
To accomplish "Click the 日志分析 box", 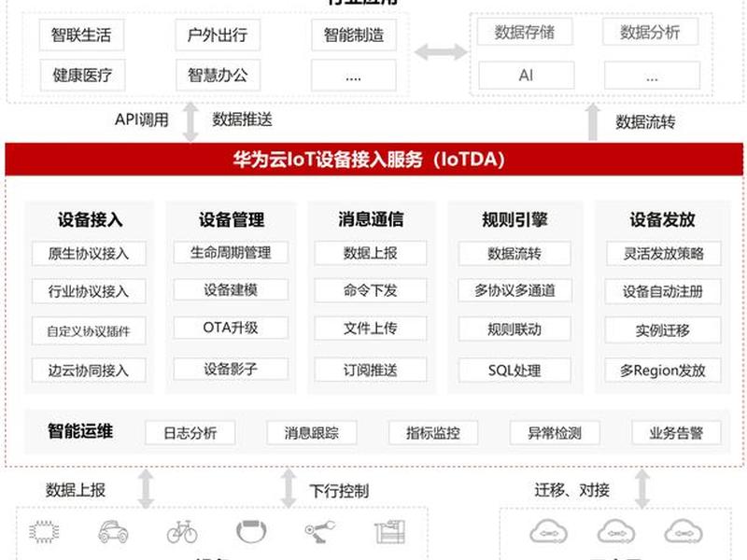I will point(190,433).
